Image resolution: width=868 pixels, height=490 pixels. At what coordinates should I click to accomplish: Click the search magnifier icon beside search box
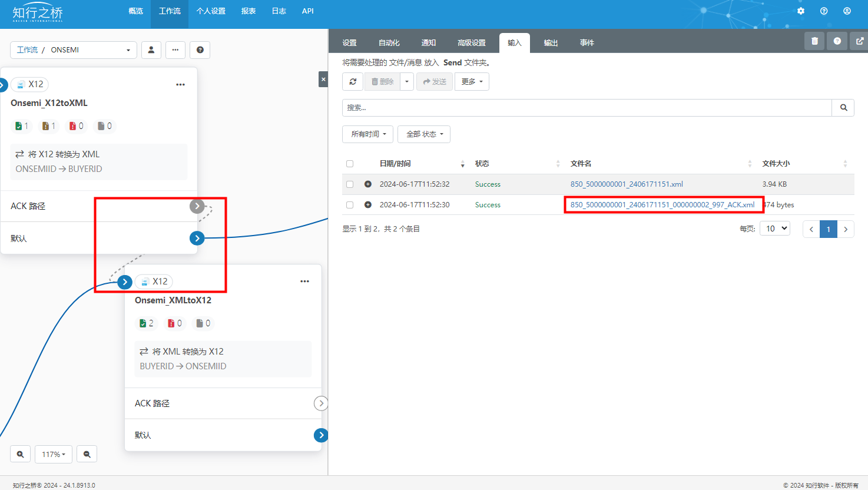843,108
